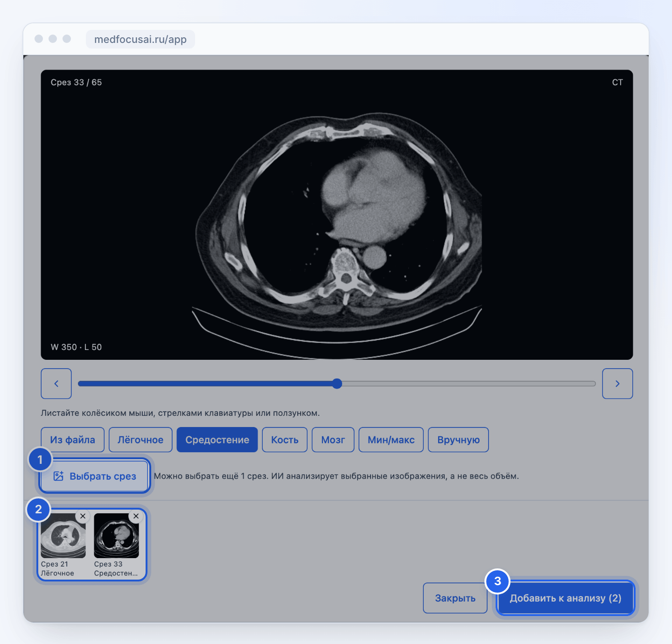The image size is (672, 644).
Task: Choose the Мозг window preset
Action: click(x=333, y=440)
